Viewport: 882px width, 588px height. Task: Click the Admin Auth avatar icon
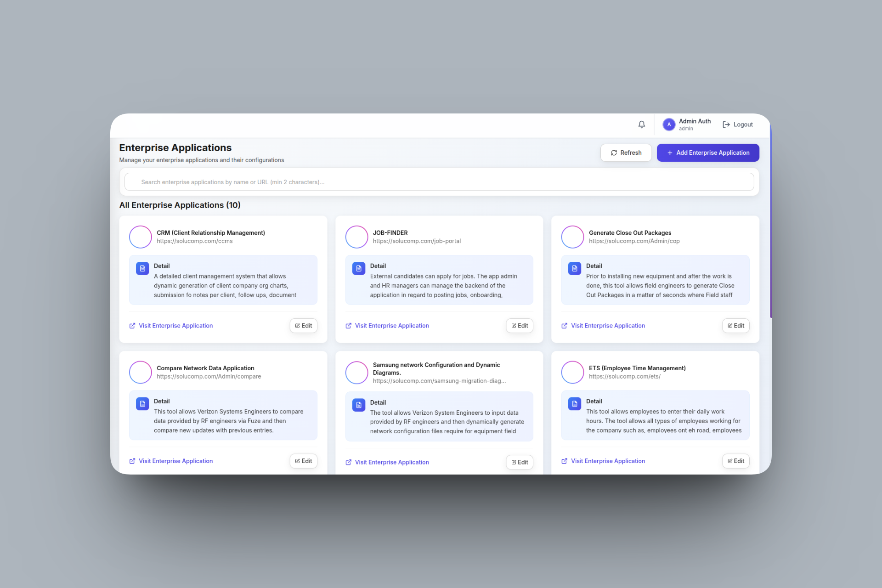click(x=669, y=124)
